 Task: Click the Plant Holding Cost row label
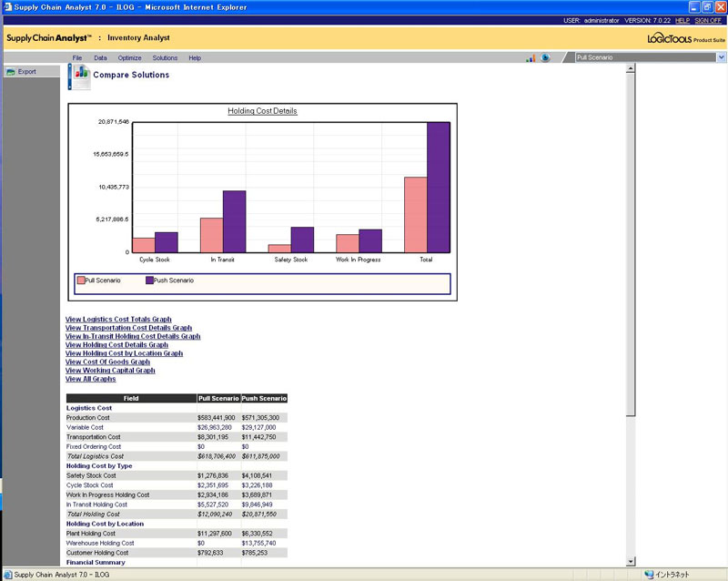91,534
